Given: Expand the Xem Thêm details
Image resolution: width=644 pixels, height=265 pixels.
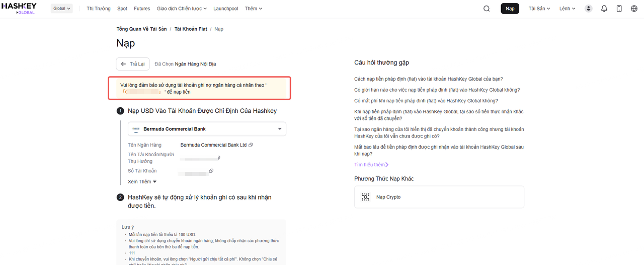Looking at the screenshot, I should click(x=142, y=182).
